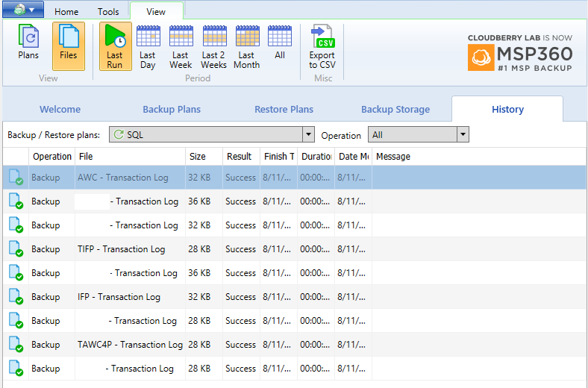Choose the Last Month period
This screenshot has width=588, height=388.
tap(247, 47)
